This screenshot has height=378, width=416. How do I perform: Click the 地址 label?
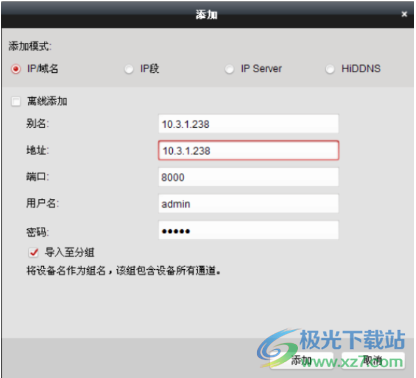[38, 150]
